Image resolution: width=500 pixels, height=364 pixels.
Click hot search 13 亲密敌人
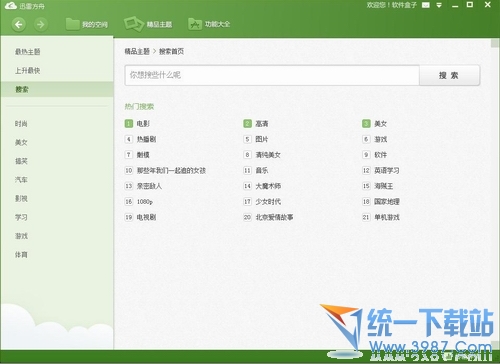coord(143,186)
